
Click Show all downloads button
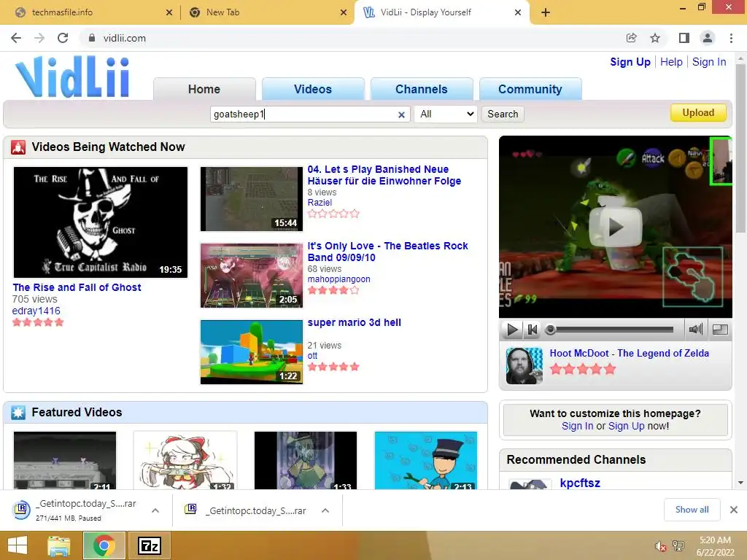pyautogui.click(x=692, y=510)
